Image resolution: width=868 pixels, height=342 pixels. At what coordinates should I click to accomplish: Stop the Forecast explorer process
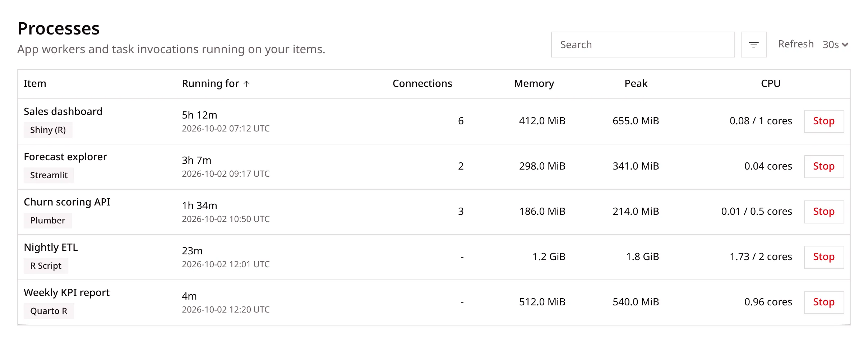tap(824, 166)
